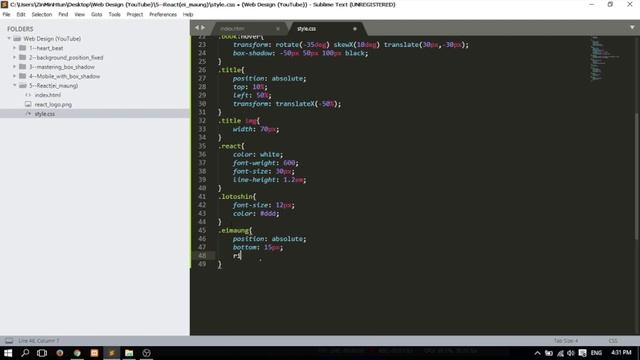Click the network icon in the system tray
The width and height of the screenshot is (640, 360).
(x=560, y=353)
